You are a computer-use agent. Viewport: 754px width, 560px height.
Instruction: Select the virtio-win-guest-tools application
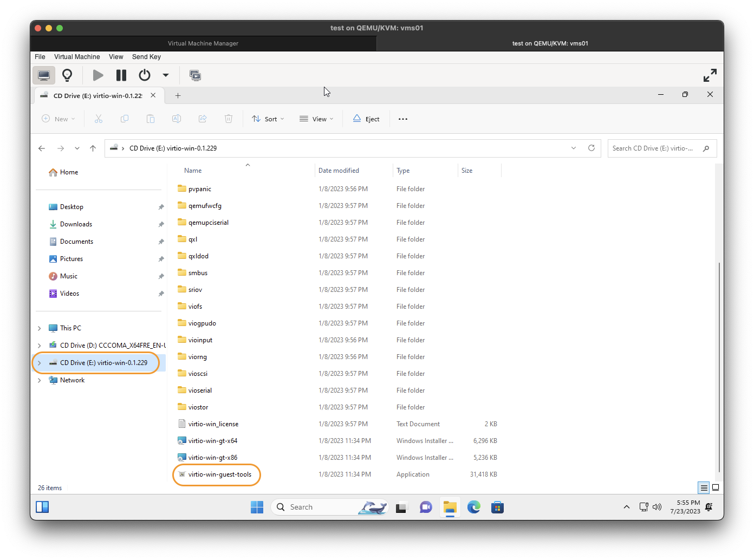click(x=220, y=474)
